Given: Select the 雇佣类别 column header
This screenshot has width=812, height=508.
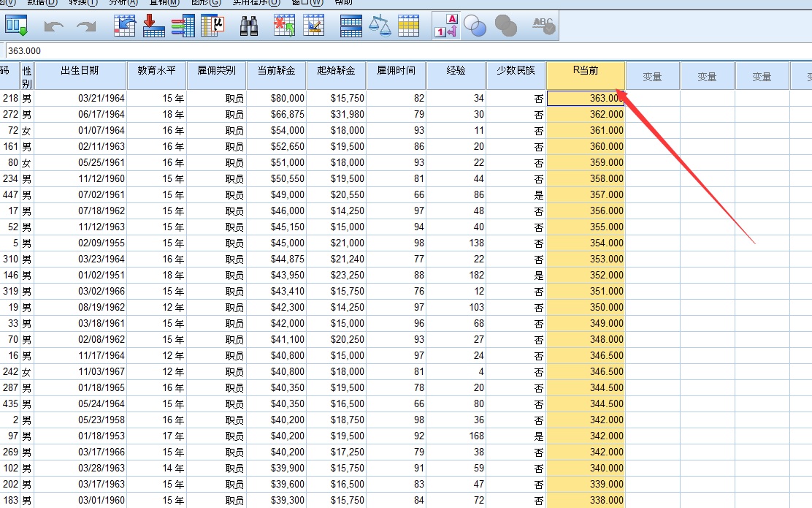Looking at the screenshot, I should coord(216,76).
